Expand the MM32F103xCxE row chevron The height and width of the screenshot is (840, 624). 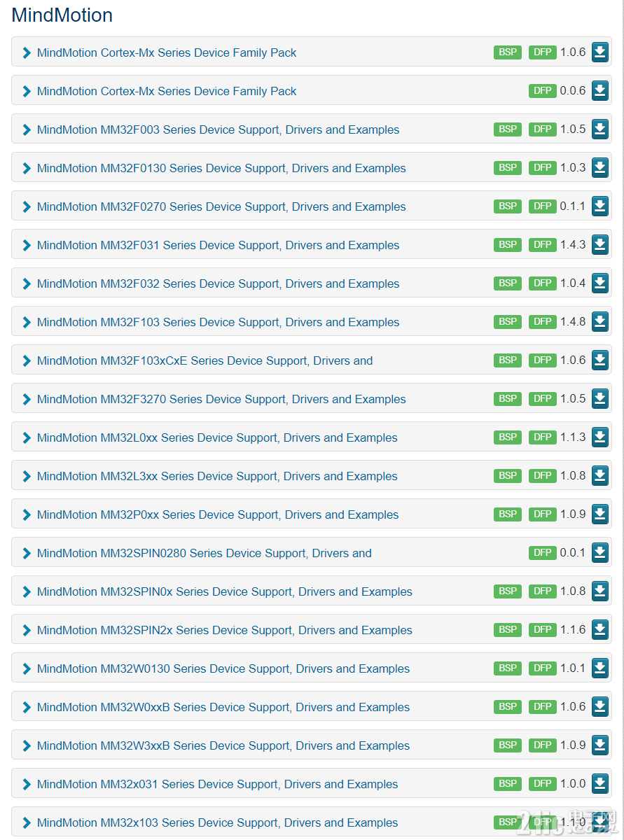[x=27, y=360]
